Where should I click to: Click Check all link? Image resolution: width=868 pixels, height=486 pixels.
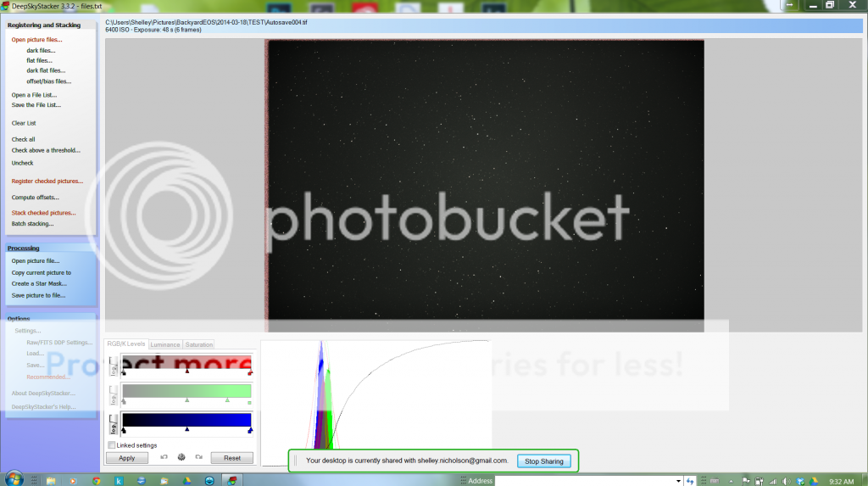coord(23,139)
